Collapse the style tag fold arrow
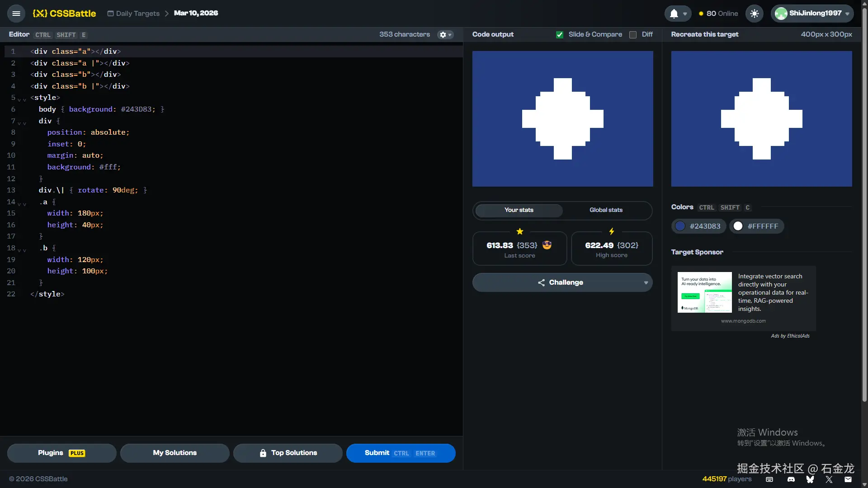Viewport: 868px width, 488px height. 19,99
